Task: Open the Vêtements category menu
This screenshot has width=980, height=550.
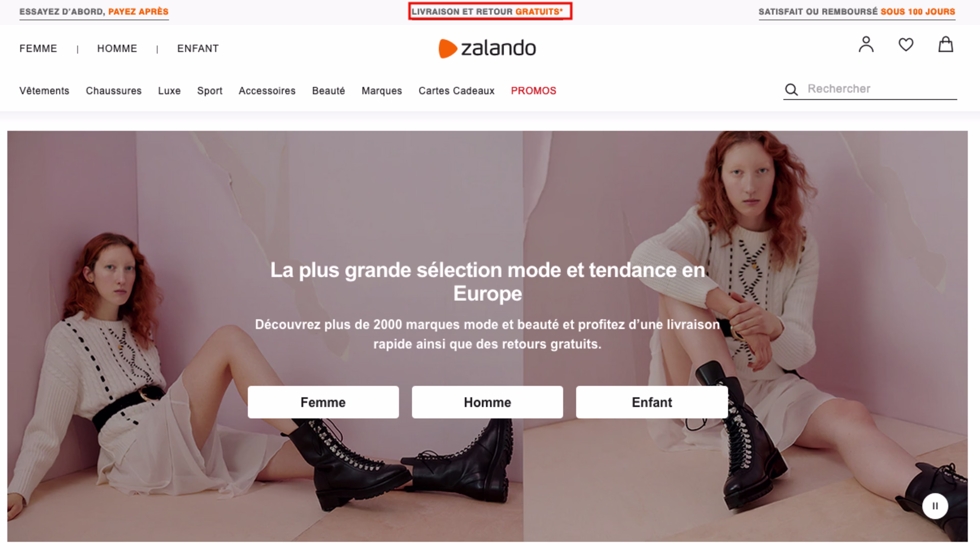Action: pyautogui.click(x=44, y=91)
